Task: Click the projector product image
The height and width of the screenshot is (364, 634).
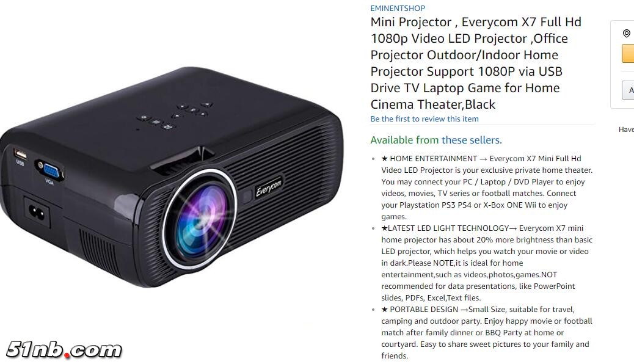Action: coord(172,177)
